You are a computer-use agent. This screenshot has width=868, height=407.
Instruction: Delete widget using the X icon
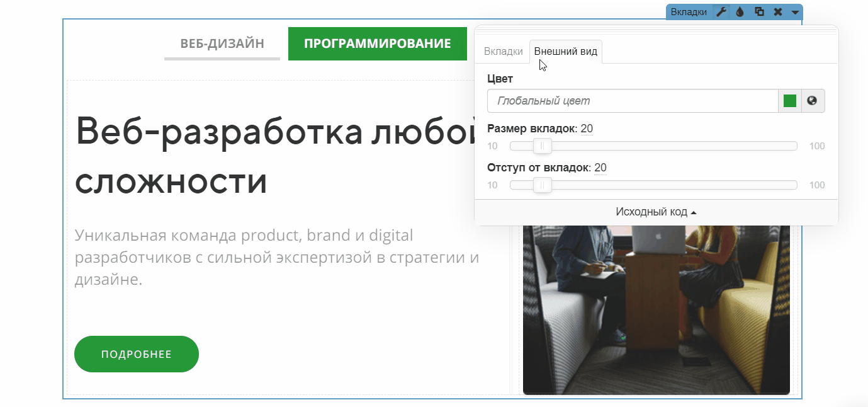pos(778,12)
